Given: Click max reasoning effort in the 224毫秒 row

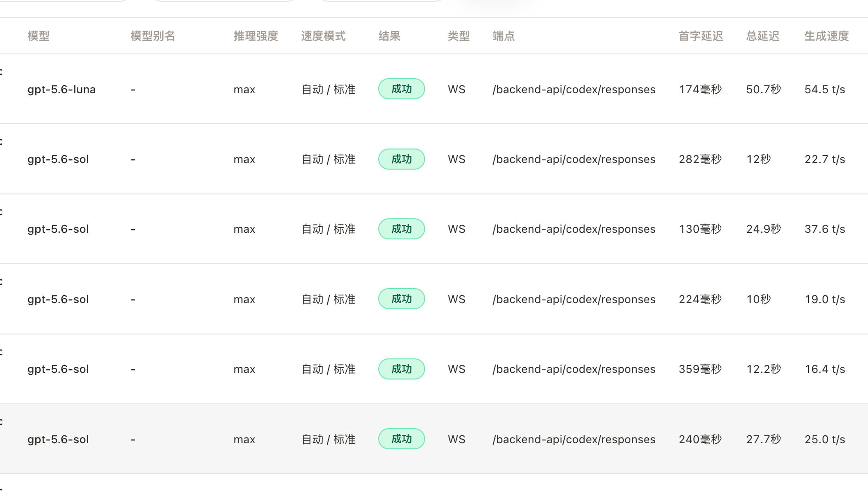Looking at the screenshot, I should [x=244, y=300].
